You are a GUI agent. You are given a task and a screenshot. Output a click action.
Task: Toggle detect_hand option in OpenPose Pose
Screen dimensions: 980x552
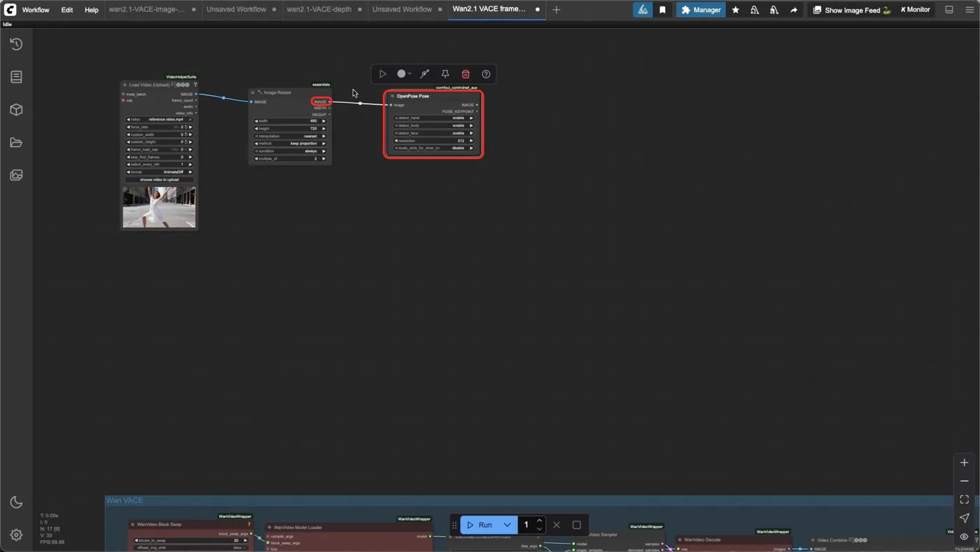(434, 118)
